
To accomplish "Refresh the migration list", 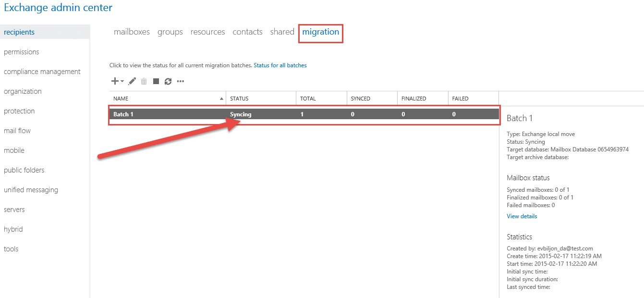I will 168,81.
